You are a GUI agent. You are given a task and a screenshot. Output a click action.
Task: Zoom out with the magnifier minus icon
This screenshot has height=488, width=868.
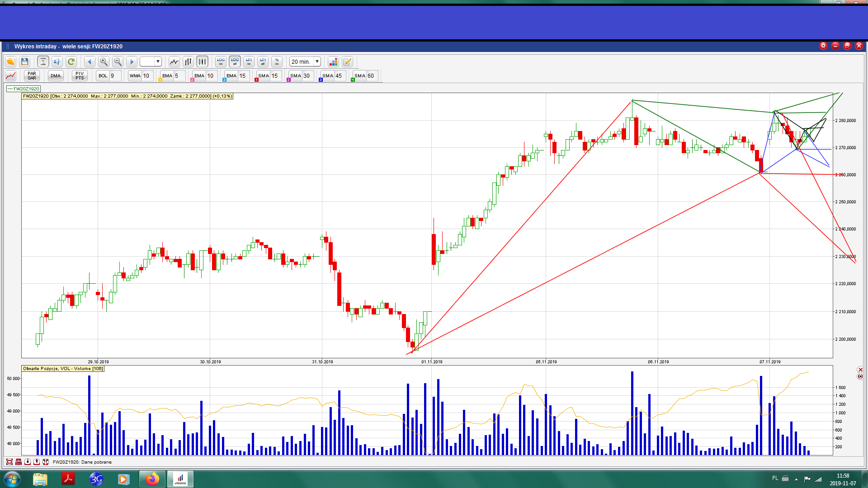118,62
